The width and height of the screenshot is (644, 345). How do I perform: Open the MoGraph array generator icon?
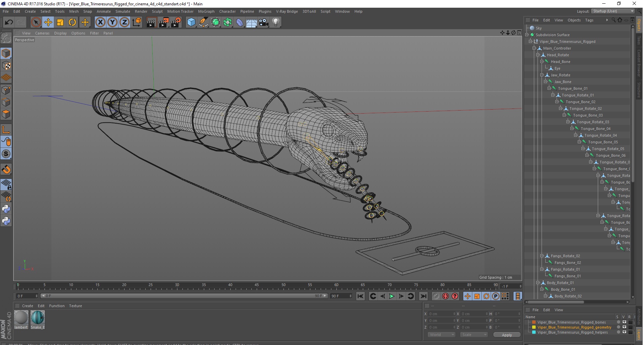(228, 22)
